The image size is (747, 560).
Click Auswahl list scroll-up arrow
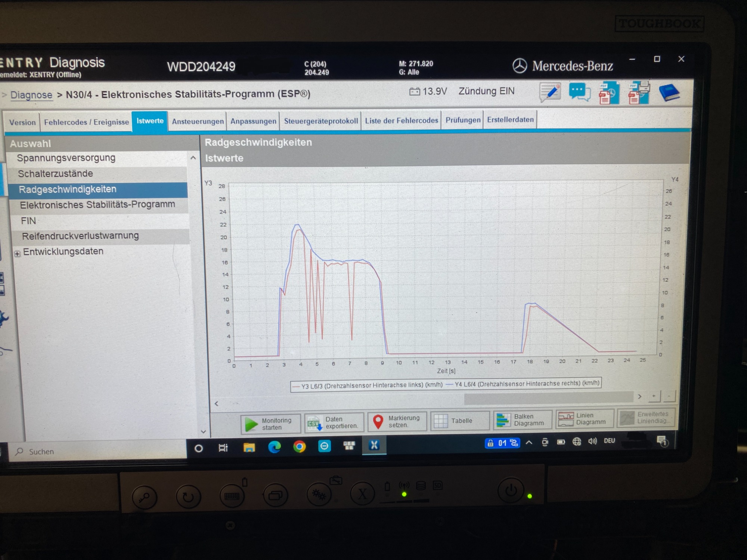click(x=193, y=158)
